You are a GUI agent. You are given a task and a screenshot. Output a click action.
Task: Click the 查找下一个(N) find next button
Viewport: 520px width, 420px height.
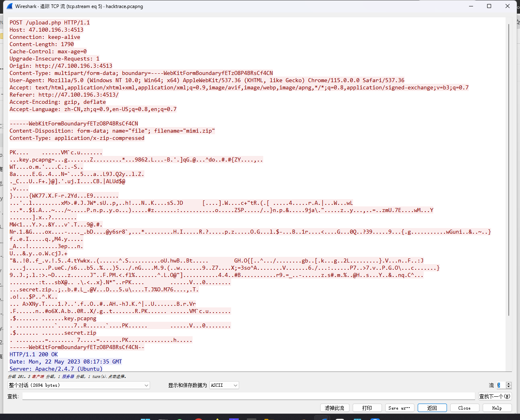[x=495, y=396]
